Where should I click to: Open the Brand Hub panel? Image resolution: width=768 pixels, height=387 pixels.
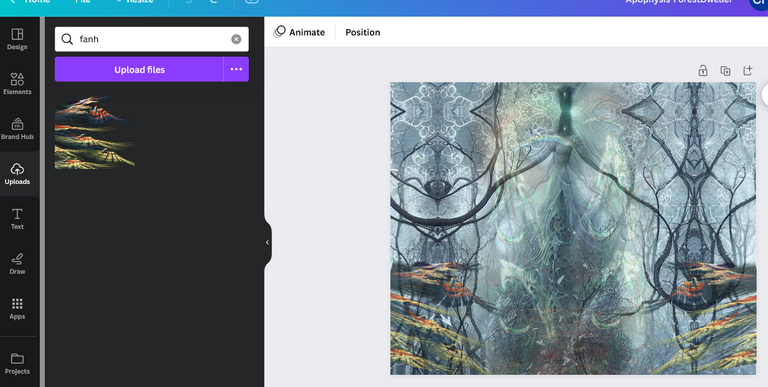point(17,129)
